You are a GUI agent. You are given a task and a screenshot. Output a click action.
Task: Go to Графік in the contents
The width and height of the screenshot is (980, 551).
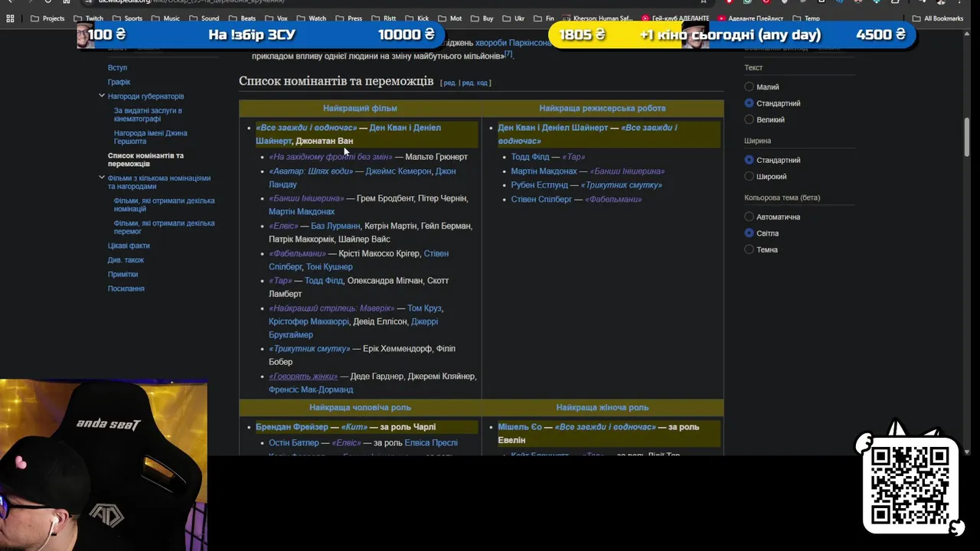119,82
